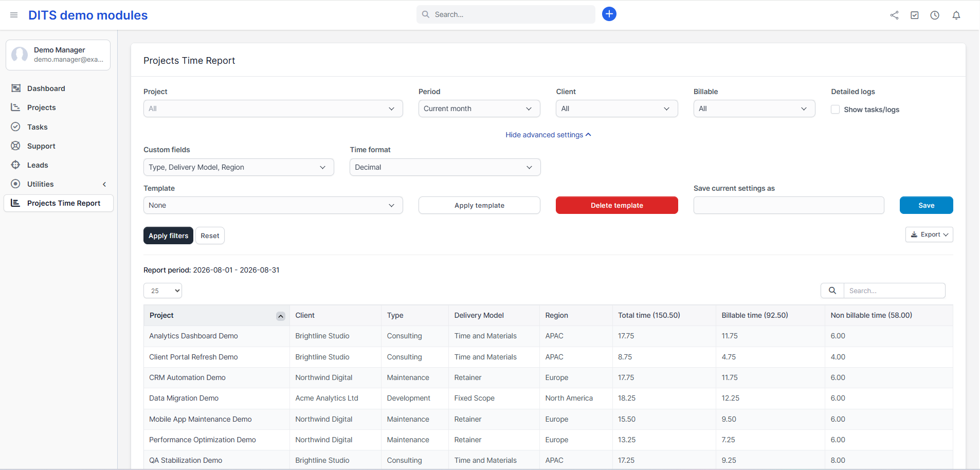Viewport: 980px width, 470px height.
Task: Collapse the Utilities menu chevron
Action: point(104,184)
